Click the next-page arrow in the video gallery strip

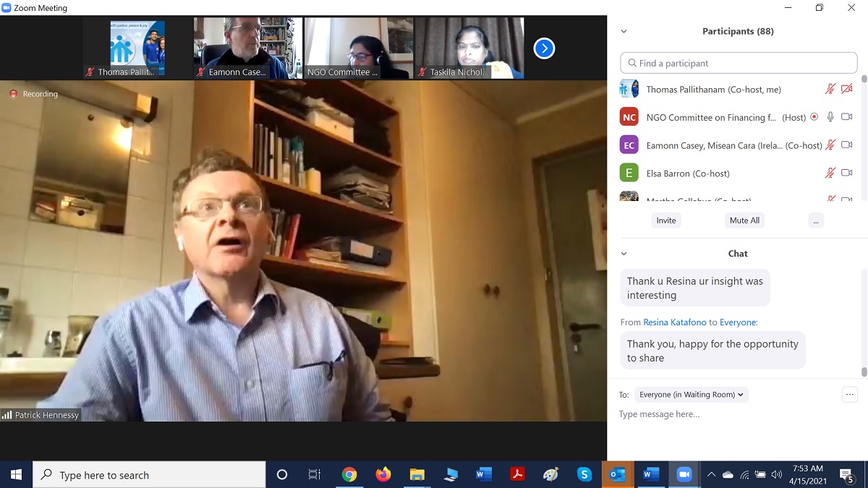pos(544,48)
